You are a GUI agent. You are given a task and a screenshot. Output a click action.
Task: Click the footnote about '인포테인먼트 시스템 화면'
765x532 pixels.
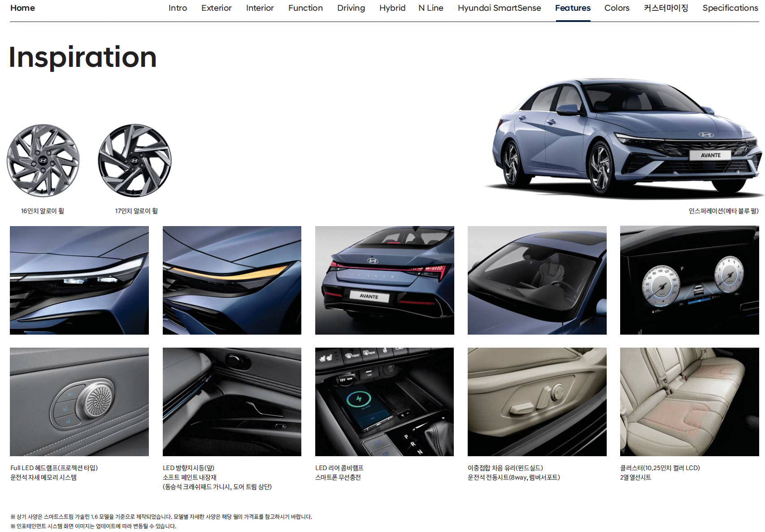(x=93, y=526)
